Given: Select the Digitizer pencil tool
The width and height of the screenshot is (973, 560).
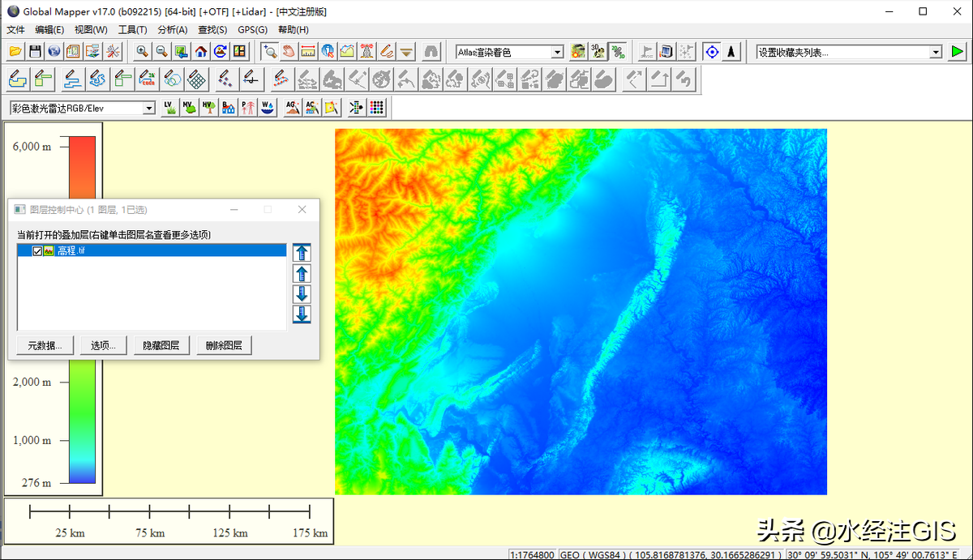Looking at the screenshot, I should coord(387,51).
